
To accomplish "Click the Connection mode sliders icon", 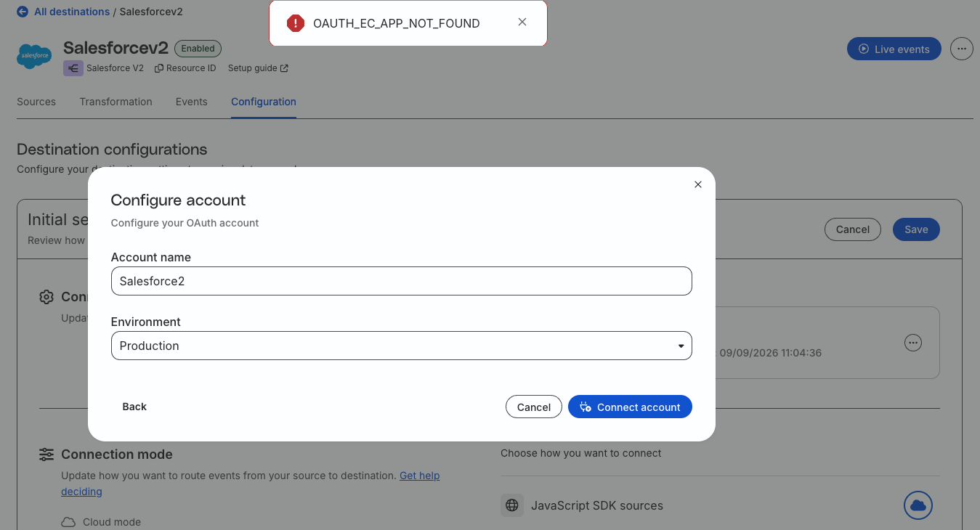I will [x=46, y=454].
